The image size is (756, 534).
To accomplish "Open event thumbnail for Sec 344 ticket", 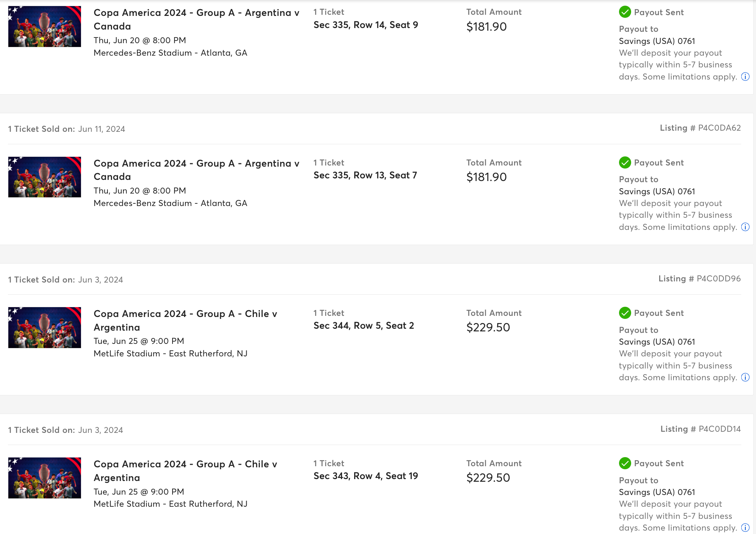I will click(x=45, y=328).
